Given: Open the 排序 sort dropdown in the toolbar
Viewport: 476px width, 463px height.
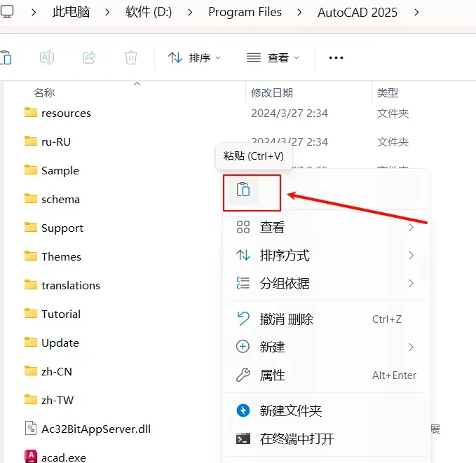Looking at the screenshot, I should pyautogui.click(x=194, y=57).
